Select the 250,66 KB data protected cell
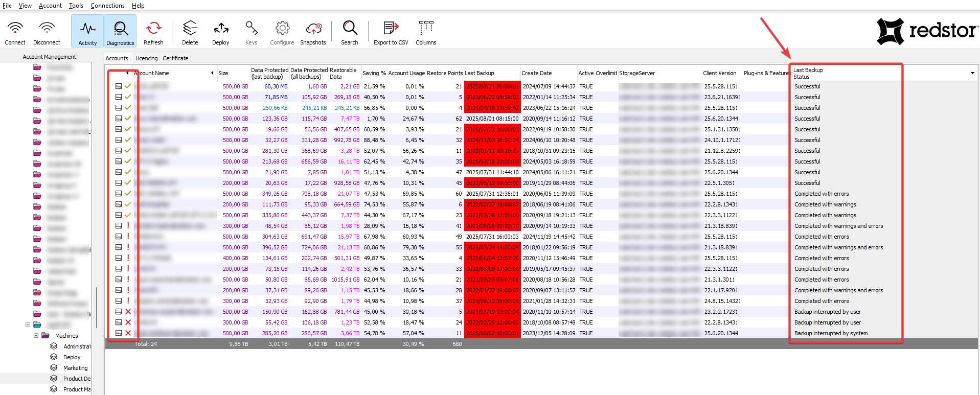This screenshot has height=395, width=980. pos(275,108)
